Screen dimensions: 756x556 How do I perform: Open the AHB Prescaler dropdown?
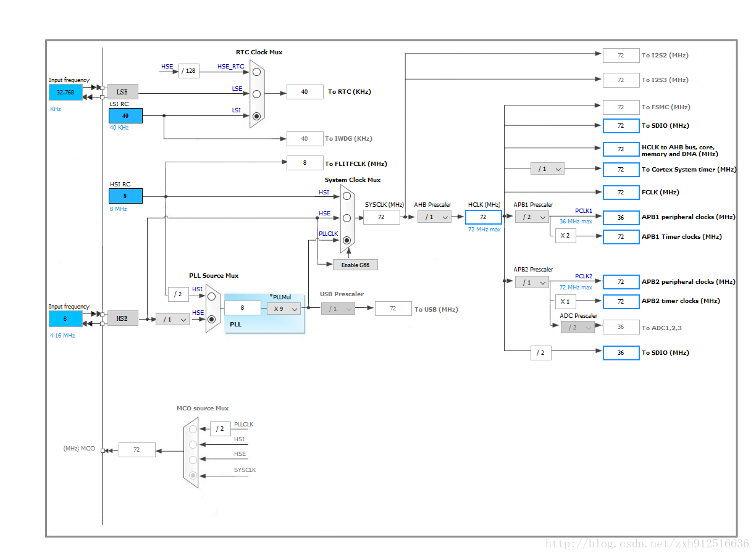(434, 217)
